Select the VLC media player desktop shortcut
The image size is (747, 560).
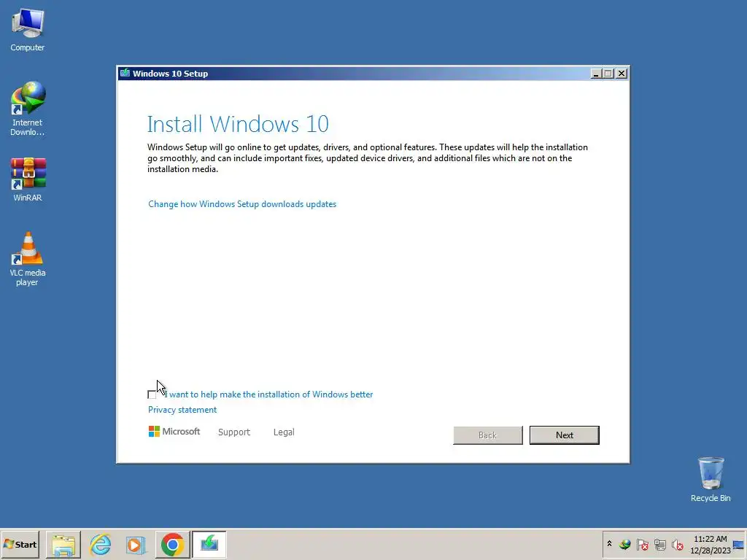click(27, 259)
